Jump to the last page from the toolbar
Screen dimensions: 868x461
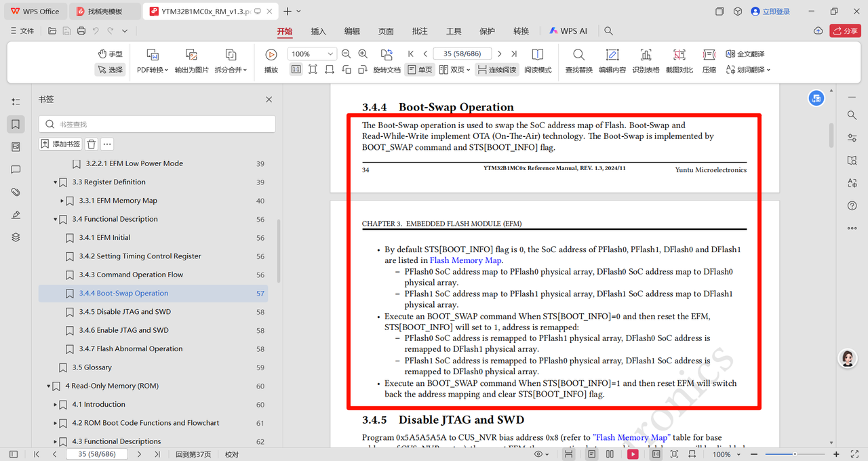point(514,54)
